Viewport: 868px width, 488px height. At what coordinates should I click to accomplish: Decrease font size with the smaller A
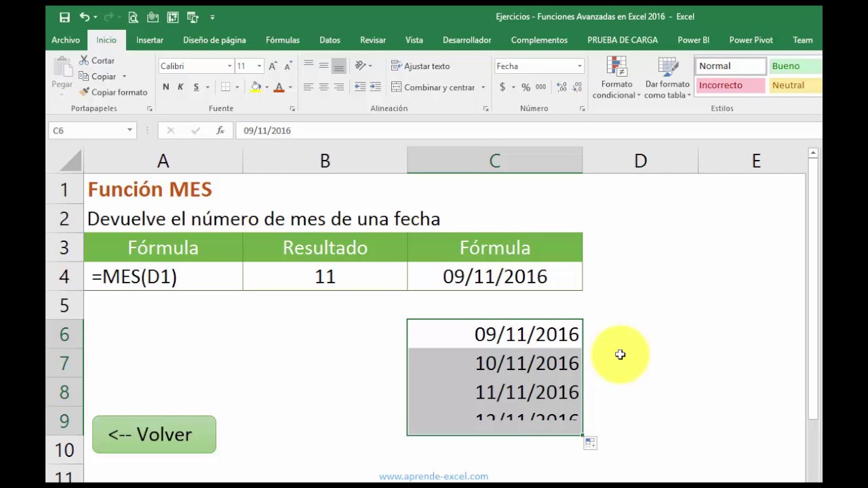tap(288, 66)
